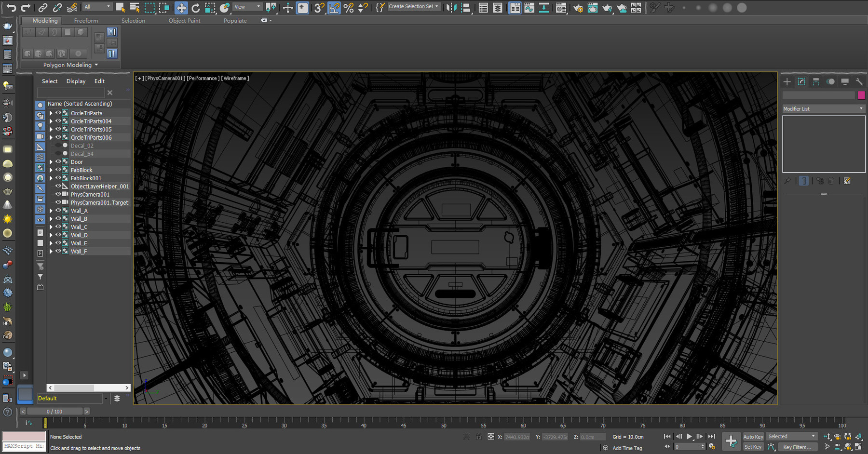This screenshot has height=454, width=868.
Task: Click the Set Key button
Action: tap(753, 447)
